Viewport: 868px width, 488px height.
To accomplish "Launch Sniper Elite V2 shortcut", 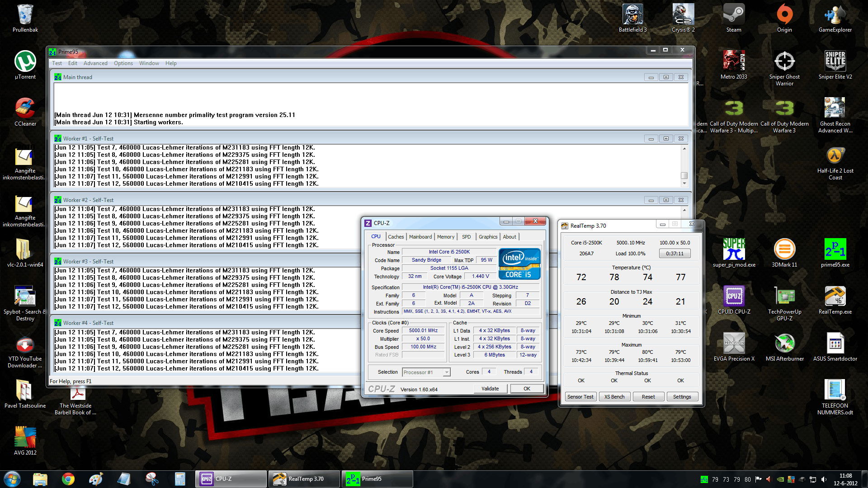I will point(835,65).
